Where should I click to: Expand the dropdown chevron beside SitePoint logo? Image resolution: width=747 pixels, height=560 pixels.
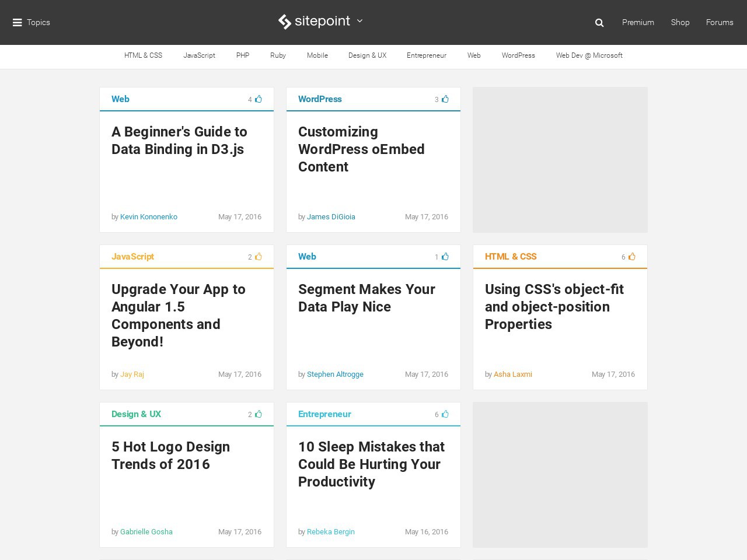pyautogui.click(x=359, y=21)
